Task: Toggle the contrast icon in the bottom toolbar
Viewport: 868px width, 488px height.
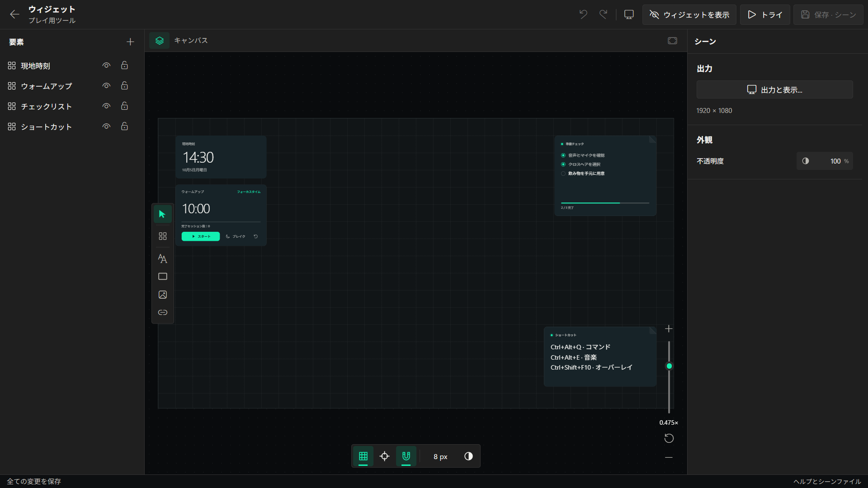Action: (x=468, y=456)
